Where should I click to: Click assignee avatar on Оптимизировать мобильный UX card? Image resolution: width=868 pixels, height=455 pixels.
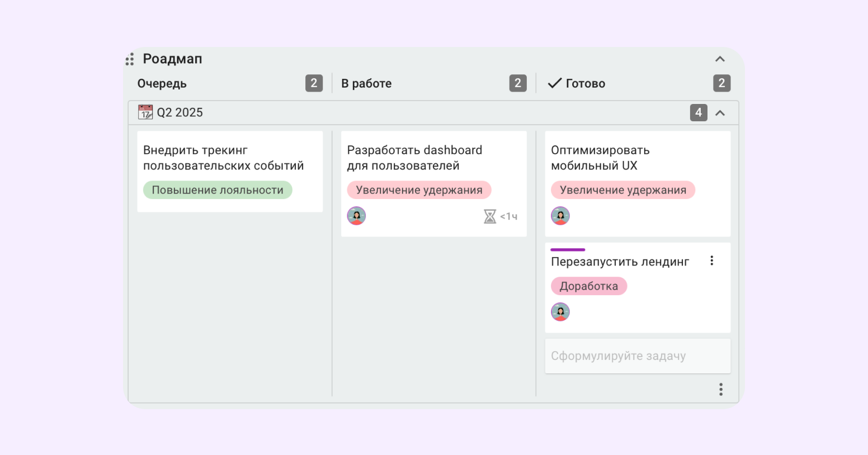pos(560,216)
